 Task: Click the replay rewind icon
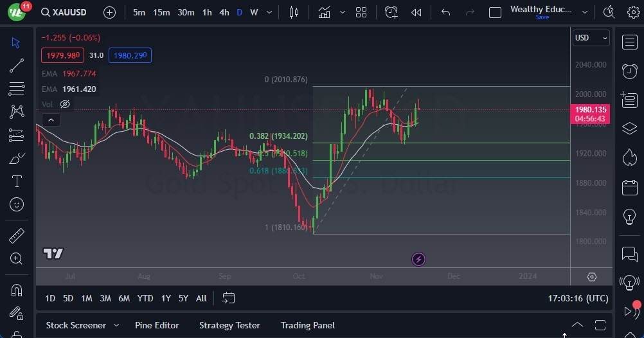416,12
